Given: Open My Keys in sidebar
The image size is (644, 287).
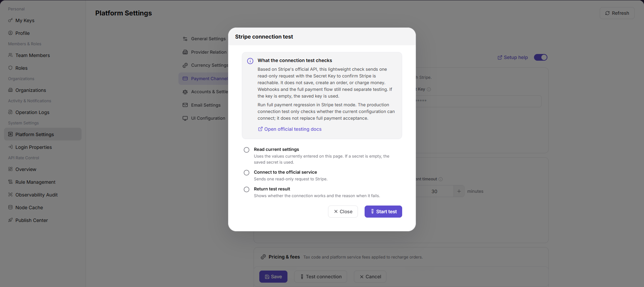Looking at the screenshot, I should (43, 20).
